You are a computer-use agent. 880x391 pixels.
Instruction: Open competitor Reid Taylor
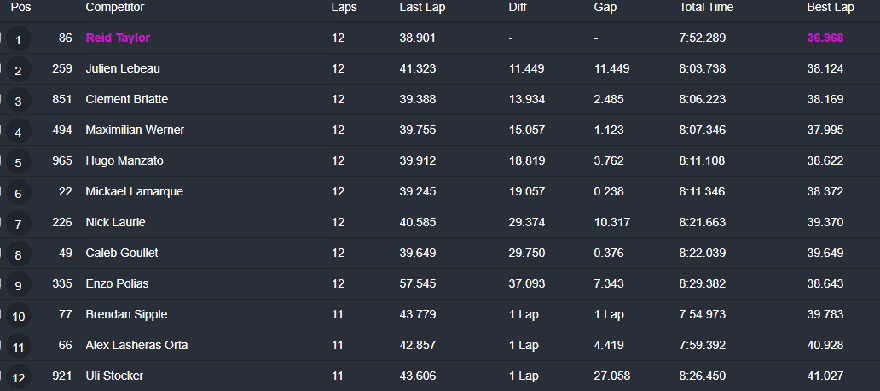coord(118,38)
